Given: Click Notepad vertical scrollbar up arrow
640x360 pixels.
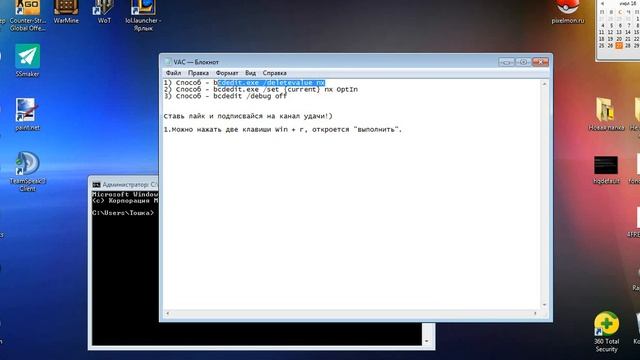Looking at the screenshot, I should pos(544,84).
